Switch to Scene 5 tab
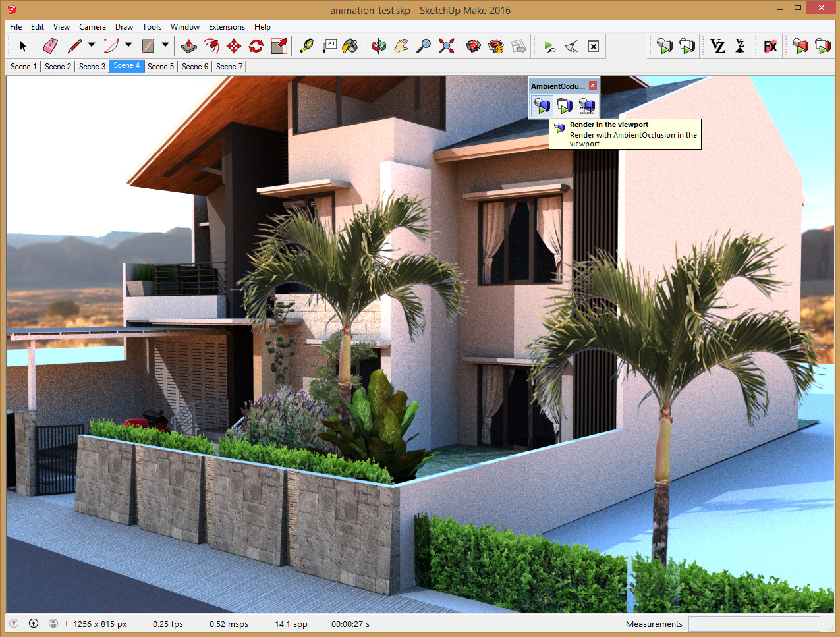This screenshot has width=840, height=637. [161, 67]
